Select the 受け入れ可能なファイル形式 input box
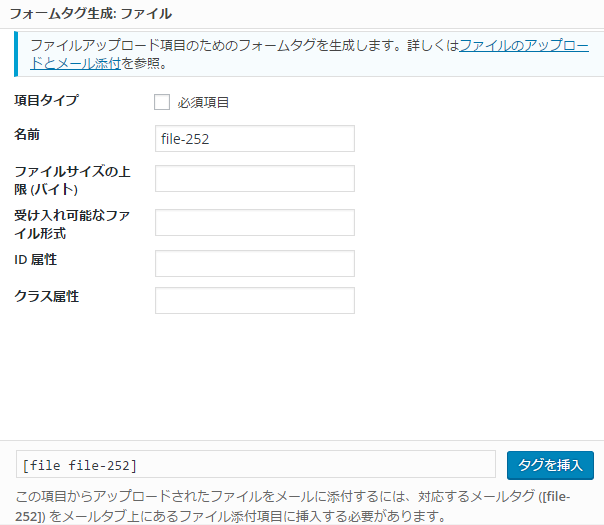Screen dimensions: 604x525 point(255,222)
